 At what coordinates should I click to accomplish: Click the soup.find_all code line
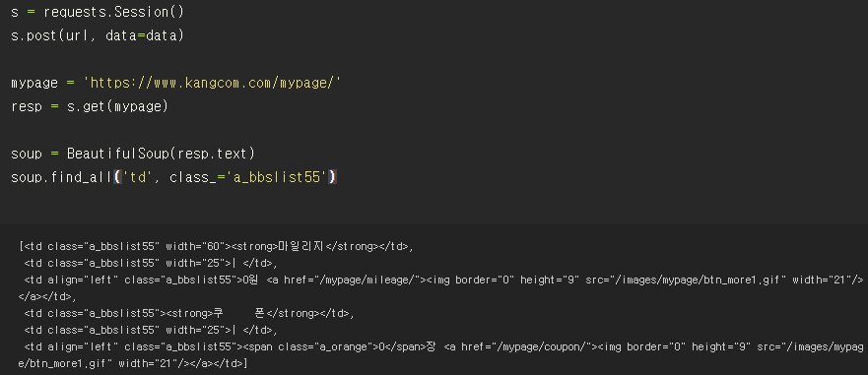tap(173, 177)
